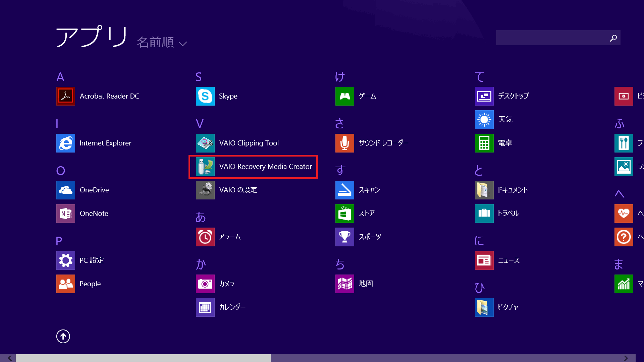Click the デスクトップ label text
Image resolution: width=644 pixels, height=362 pixels.
tap(514, 96)
